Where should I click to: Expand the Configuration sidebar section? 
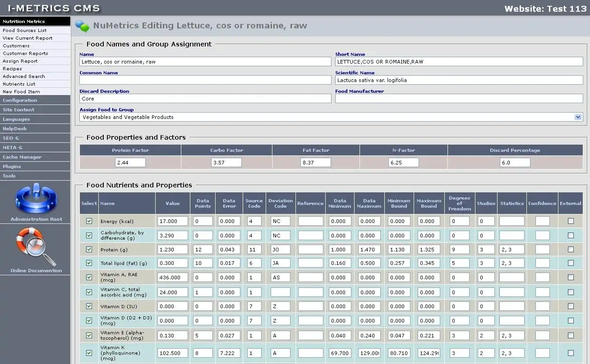(x=20, y=100)
